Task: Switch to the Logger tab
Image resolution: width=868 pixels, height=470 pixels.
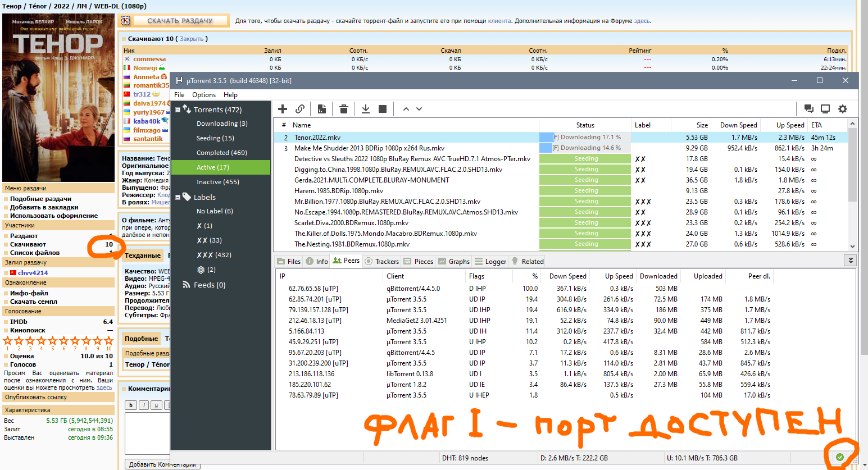Action: (x=490, y=261)
